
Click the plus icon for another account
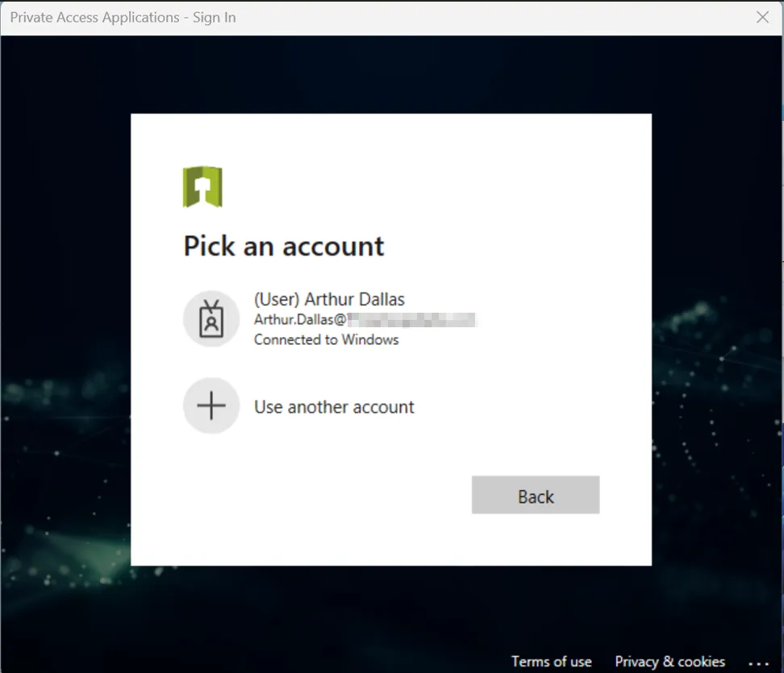211,405
